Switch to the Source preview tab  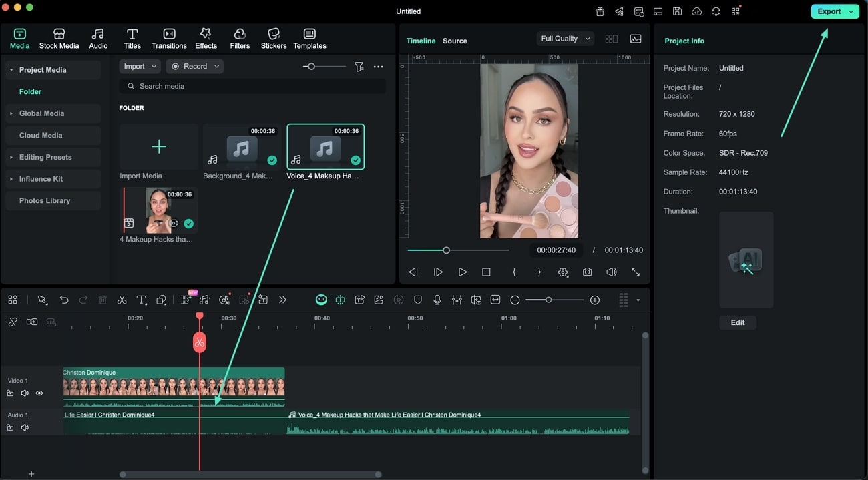455,41
